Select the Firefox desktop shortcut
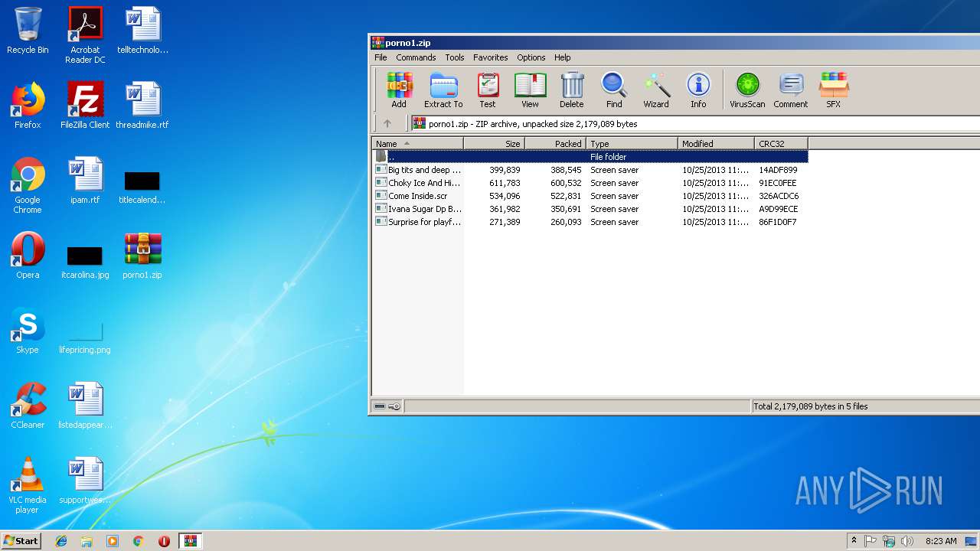980x551 pixels. 28,106
